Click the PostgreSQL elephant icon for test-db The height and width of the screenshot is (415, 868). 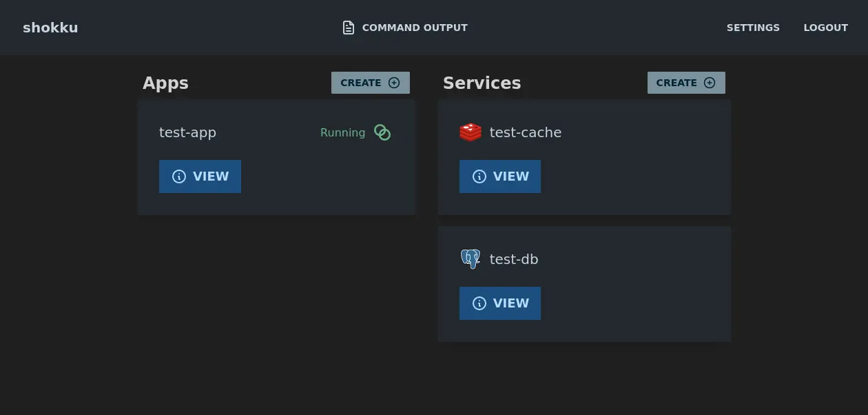tap(471, 259)
